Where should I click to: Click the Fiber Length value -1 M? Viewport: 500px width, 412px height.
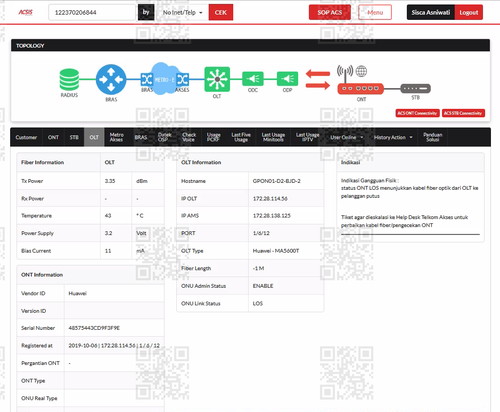pos(258,268)
